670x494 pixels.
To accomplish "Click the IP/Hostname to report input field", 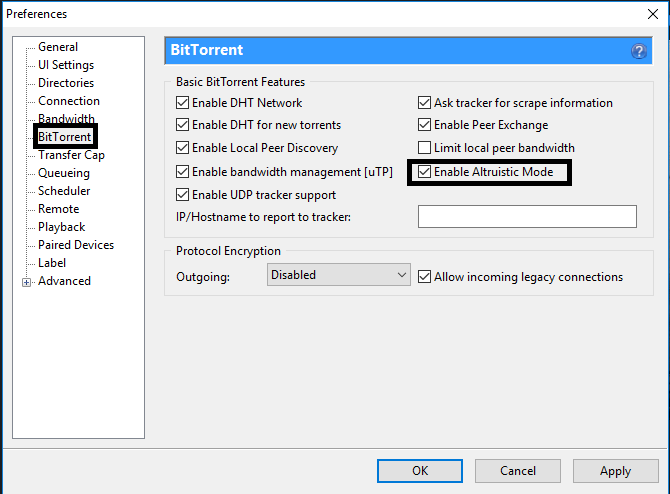I will (527, 217).
